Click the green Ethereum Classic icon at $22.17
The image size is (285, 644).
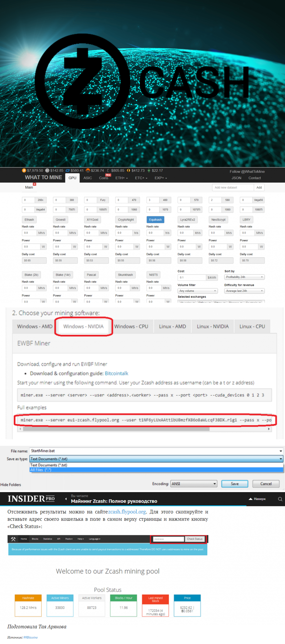tap(149, 171)
